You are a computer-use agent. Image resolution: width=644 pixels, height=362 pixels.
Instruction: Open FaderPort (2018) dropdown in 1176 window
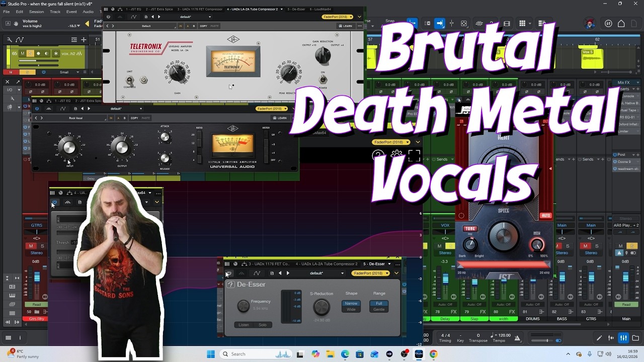pyautogui.click(x=272, y=109)
